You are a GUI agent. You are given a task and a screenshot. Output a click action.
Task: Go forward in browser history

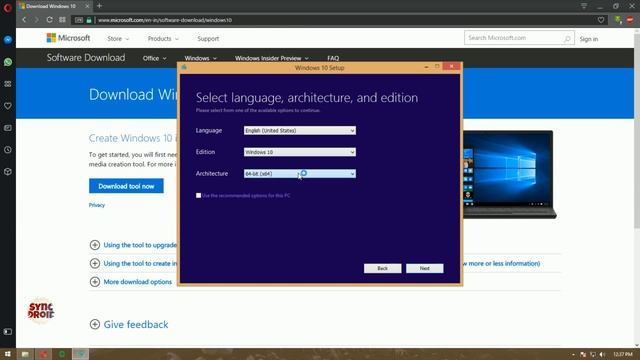tap(36, 20)
